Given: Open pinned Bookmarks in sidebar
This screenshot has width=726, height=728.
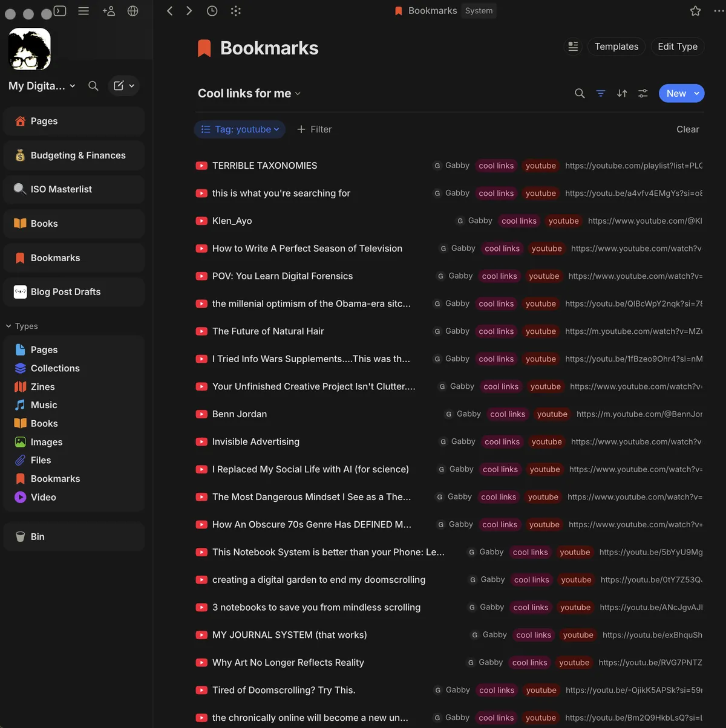Looking at the screenshot, I should pos(73,258).
